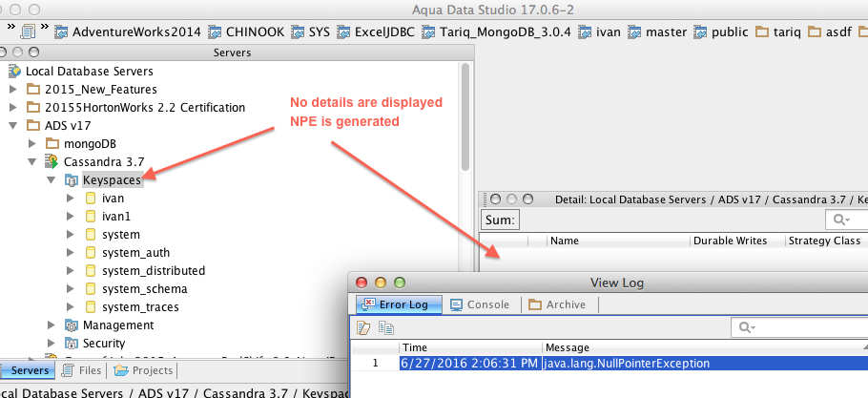868x398 pixels.
Task: Sort View Log by Message column
Action: pyautogui.click(x=705, y=347)
